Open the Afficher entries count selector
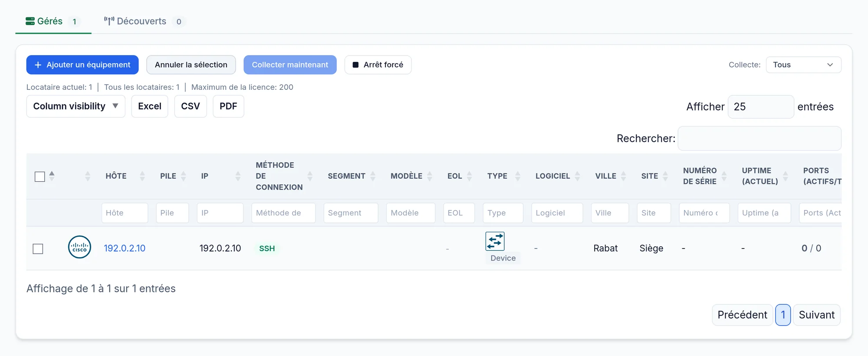This screenshot has width=868, height=356. tap(760, 107)
